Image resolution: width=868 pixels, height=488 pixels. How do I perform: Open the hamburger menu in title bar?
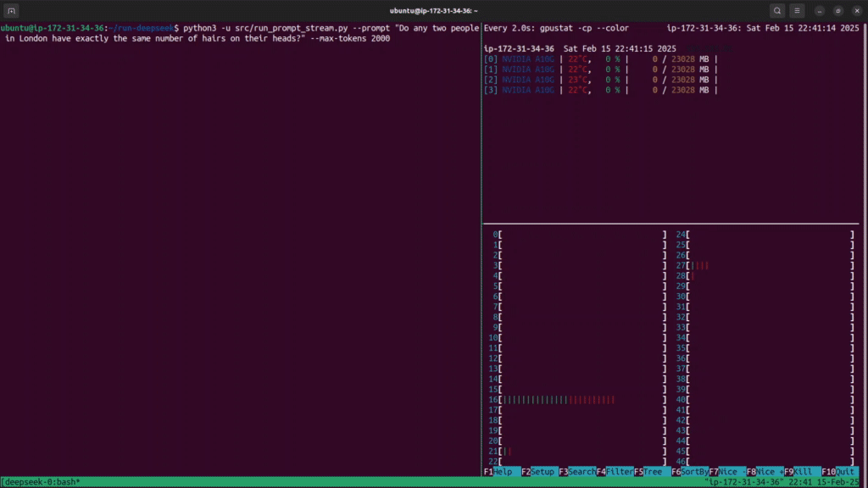click(x=797, y=10)
